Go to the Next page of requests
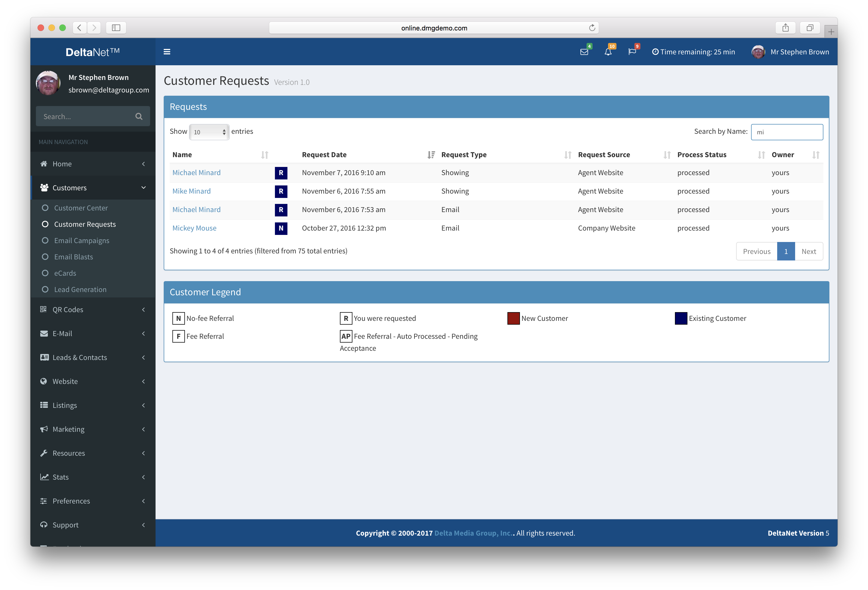868x590 pixels. [x=809, y=251]
